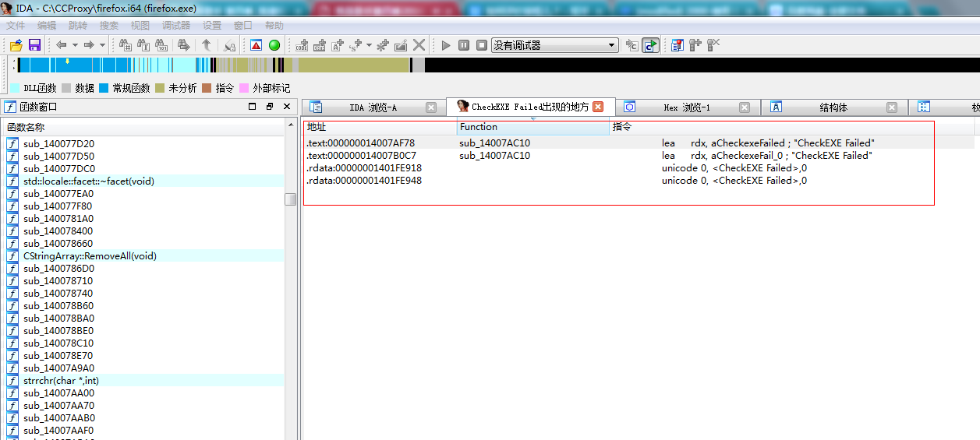Switch to the Hex 浏览-1 tab
This screenshot has width=980, height=440.
click(x=686, y=107)
